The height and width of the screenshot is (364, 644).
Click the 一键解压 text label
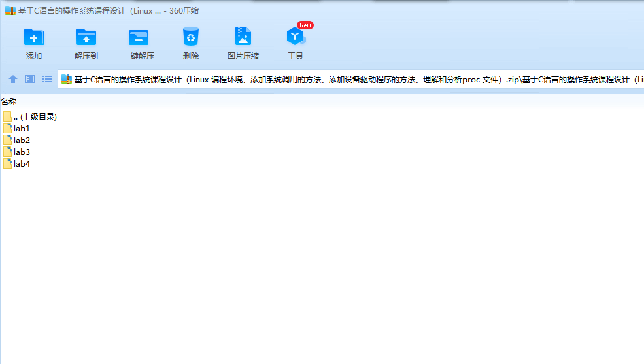pyautogui.click(x=139, y=56)
